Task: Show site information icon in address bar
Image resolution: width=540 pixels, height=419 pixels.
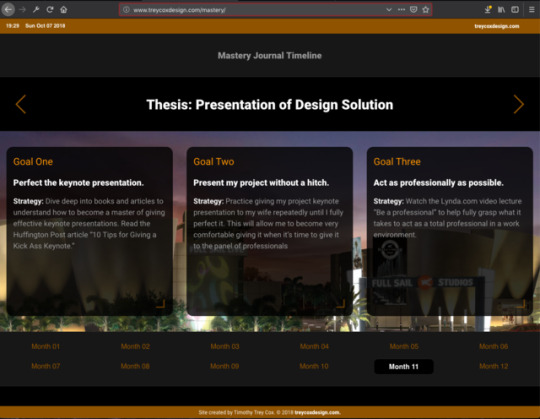Action: click(x=126, y=10)
